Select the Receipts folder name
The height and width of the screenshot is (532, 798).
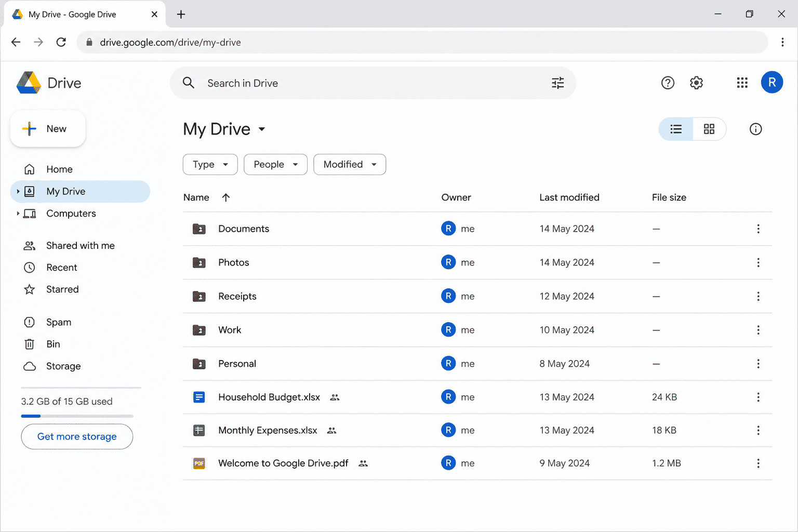click(x=237, y=296)
